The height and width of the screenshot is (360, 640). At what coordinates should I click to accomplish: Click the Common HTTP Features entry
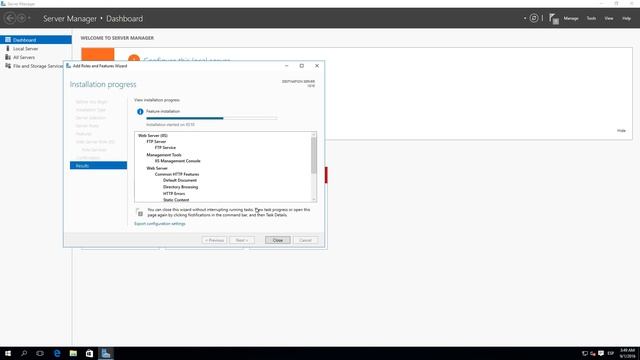click(x=177, y=174)
